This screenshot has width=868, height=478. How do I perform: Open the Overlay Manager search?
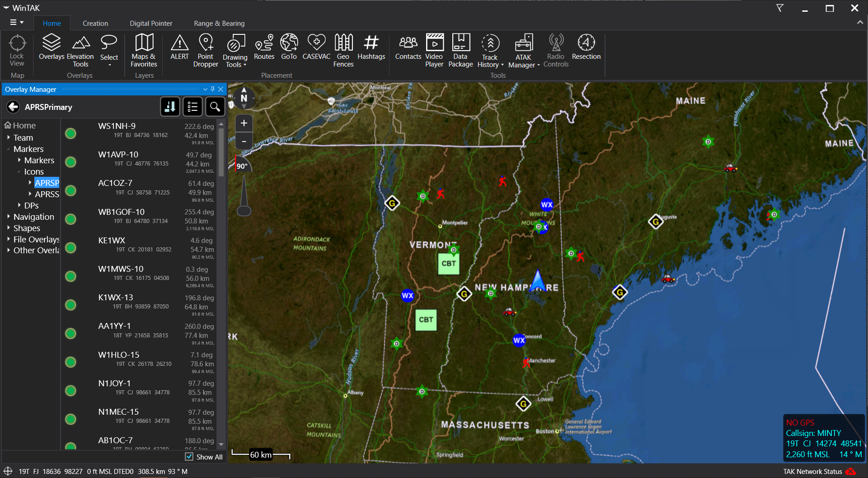tap(215, 107)
